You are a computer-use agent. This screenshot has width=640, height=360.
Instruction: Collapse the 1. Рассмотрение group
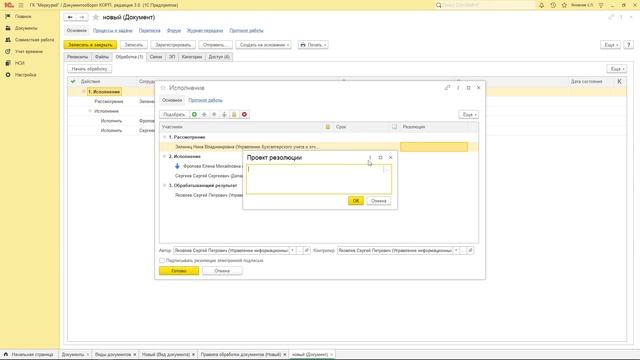(165, 137)
